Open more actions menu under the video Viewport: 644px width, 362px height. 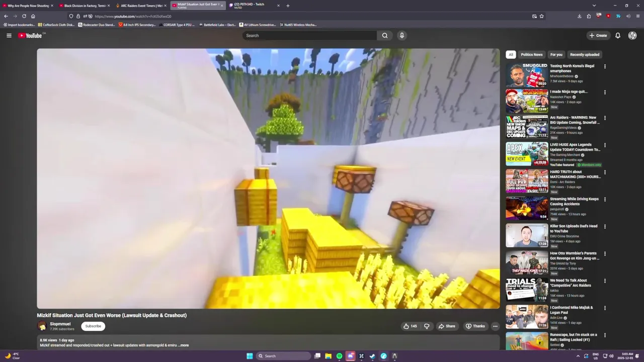click(x=495, y=326)
